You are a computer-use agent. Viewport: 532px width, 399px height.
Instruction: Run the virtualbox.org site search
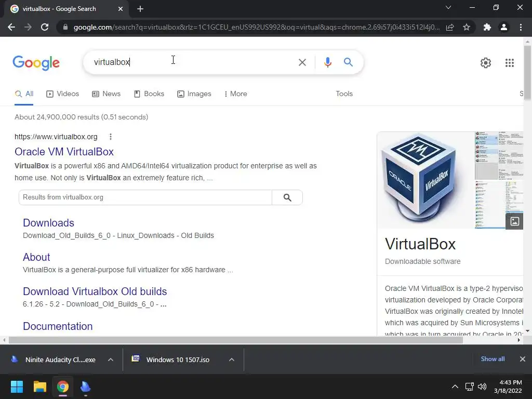(287, 197)
